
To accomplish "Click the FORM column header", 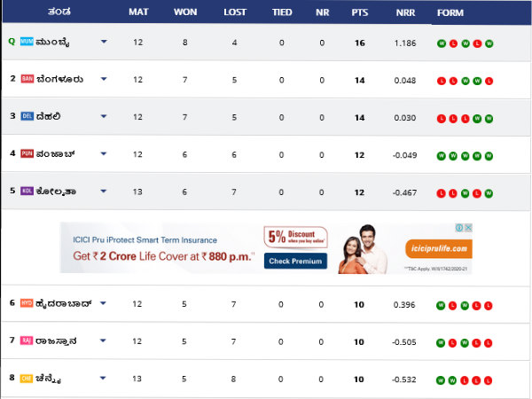I will coord(450,13).
